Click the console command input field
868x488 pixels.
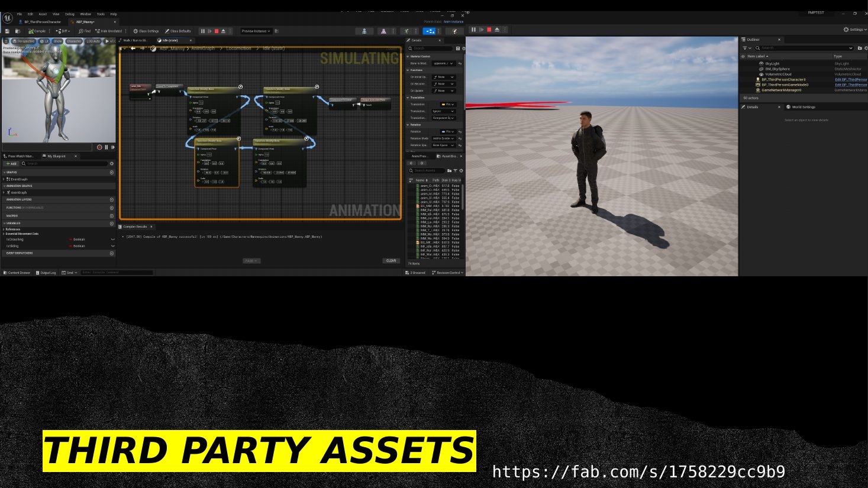117,273
